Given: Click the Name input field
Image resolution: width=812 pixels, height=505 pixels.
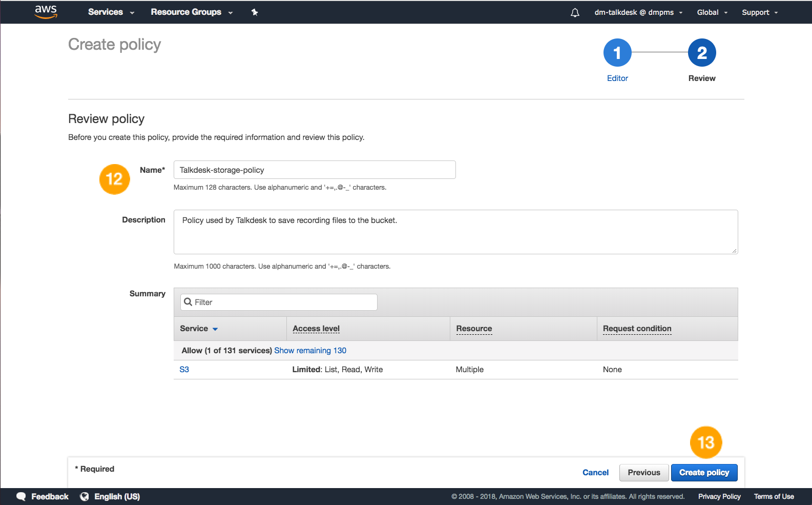Looking at the screenshot, I should pyautogui.click(x=315, y=170).
